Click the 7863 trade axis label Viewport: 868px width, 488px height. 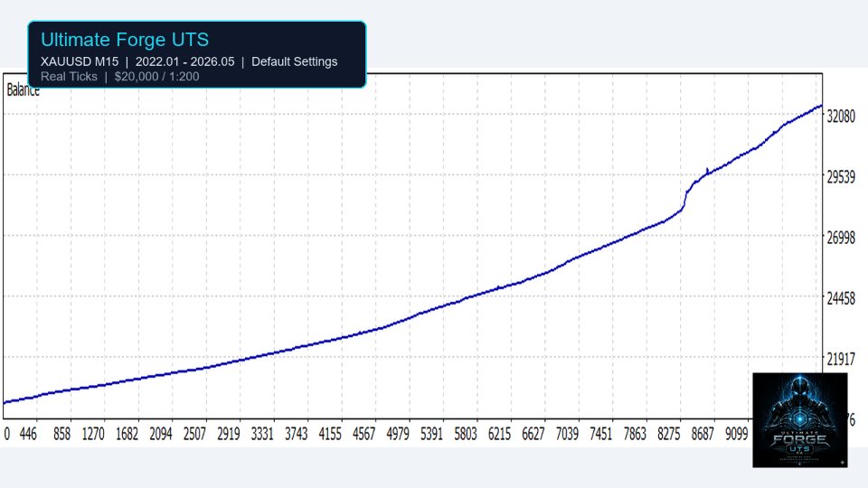(x=635, y=434)
